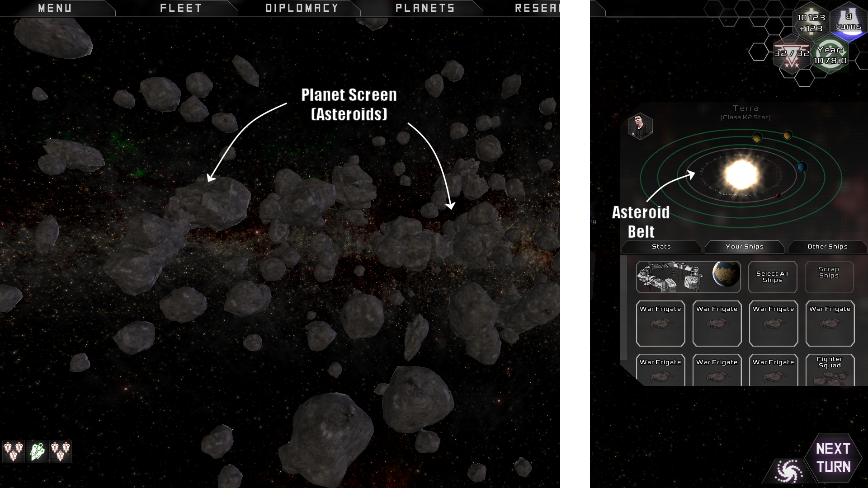The image size is (868, 488).
Task: Switch to Other Ships tab
Action: (x=827, y=246)
